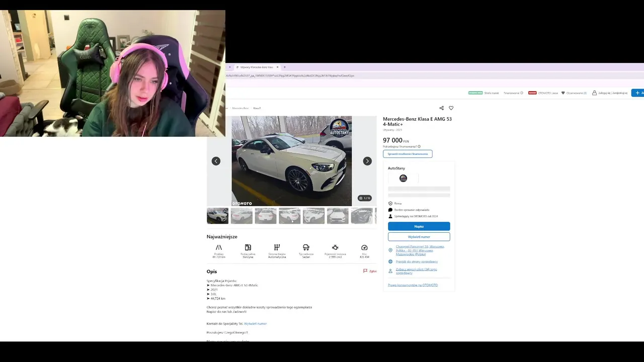Click the Najważniejsze section heading
The image size is (644, 362).
222,237
